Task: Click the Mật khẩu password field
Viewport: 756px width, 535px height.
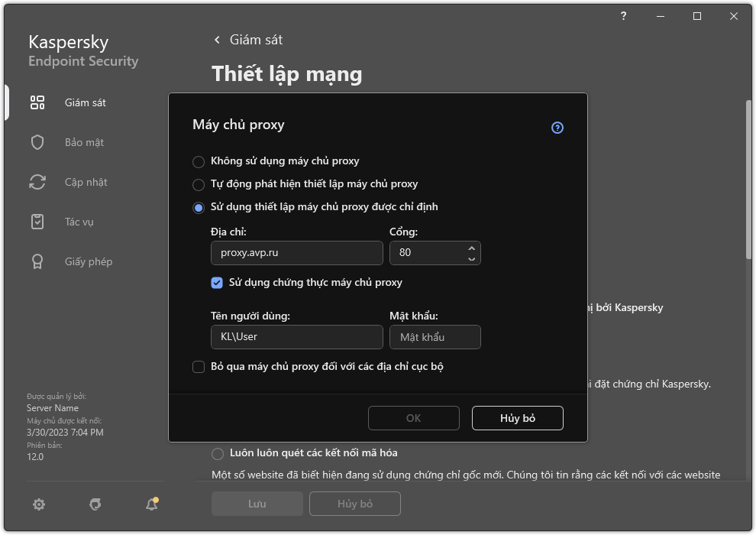Action: point(435,337)
